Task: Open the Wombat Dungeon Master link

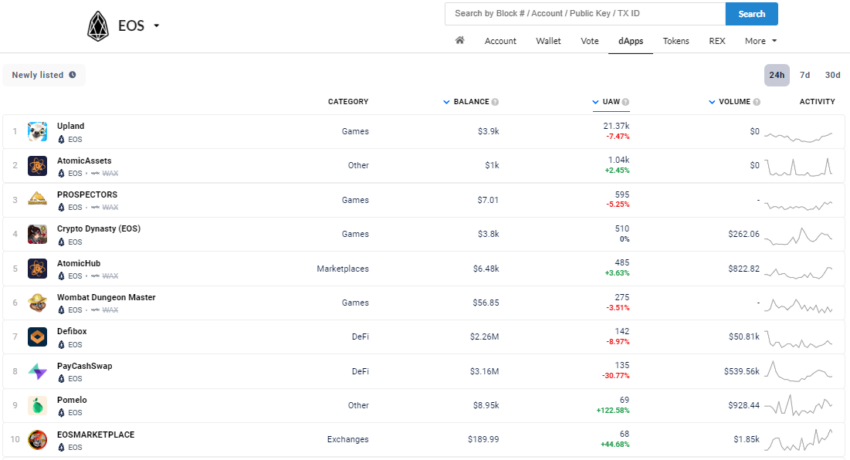Action: (106, 297)
